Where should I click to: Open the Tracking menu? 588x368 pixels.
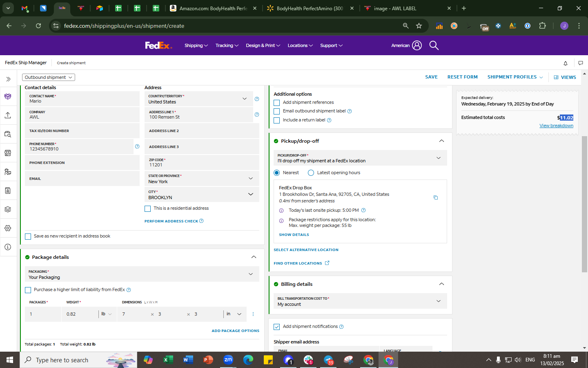tap(227, 45)
